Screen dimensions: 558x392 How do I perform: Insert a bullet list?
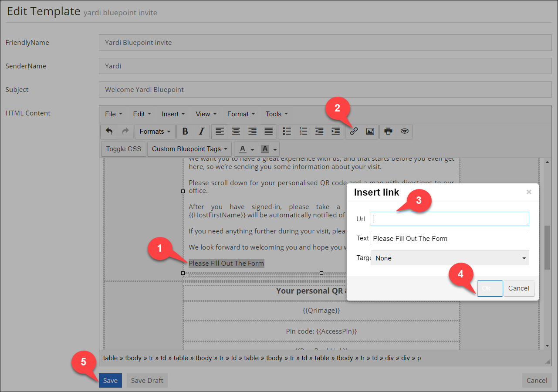click(x=287, y=131)
